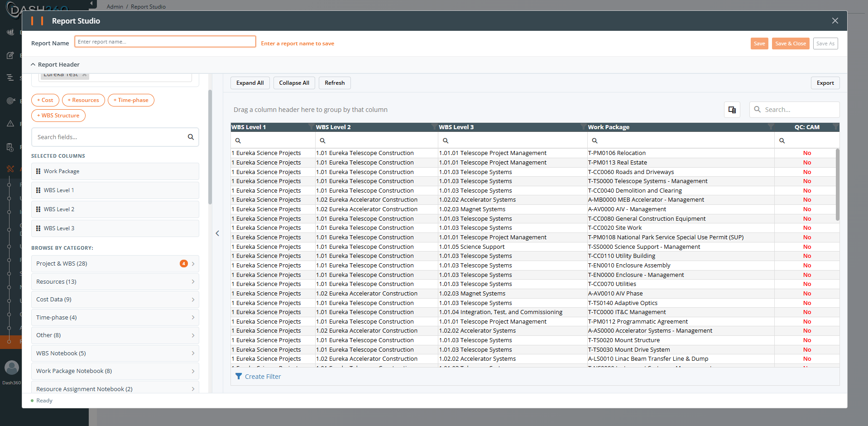Click search operator icon under WBS Level 2
This screenshot has width=868, height=426.
322,140
